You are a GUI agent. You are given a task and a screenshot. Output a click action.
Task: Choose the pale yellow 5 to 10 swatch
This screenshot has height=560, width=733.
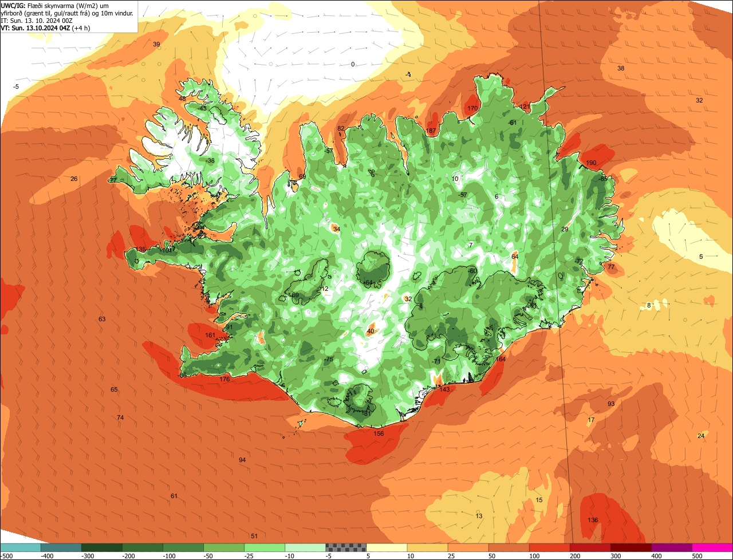387,547
